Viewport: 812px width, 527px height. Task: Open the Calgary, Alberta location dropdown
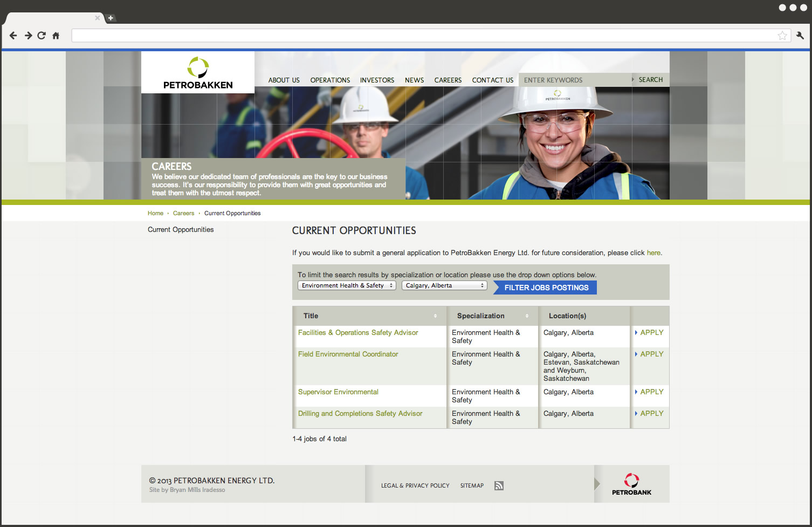click(444, 285)
